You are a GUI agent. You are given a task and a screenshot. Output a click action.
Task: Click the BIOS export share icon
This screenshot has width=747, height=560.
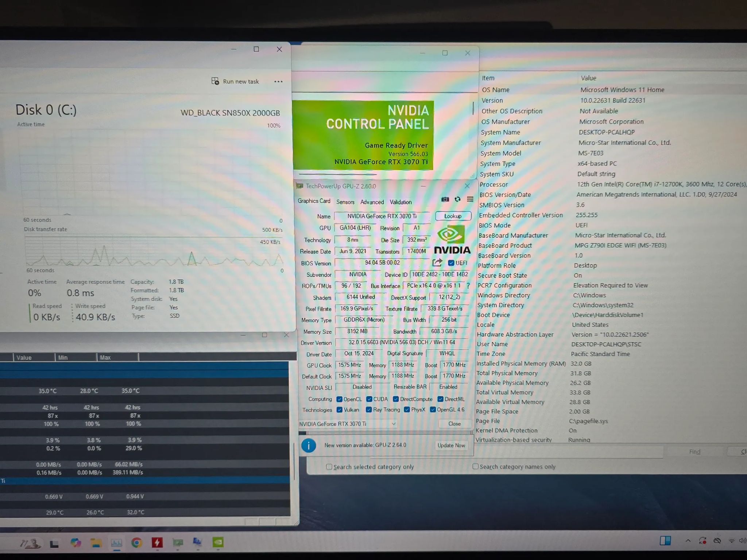coord(437,262)
